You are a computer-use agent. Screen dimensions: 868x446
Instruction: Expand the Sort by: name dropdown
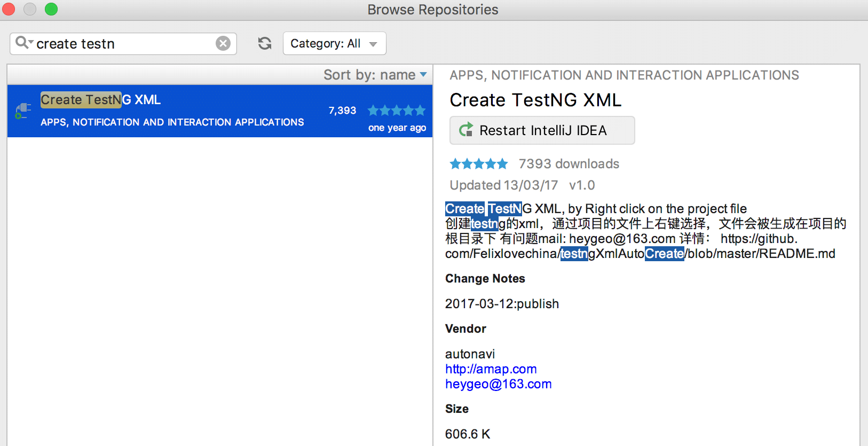[375, 75]
